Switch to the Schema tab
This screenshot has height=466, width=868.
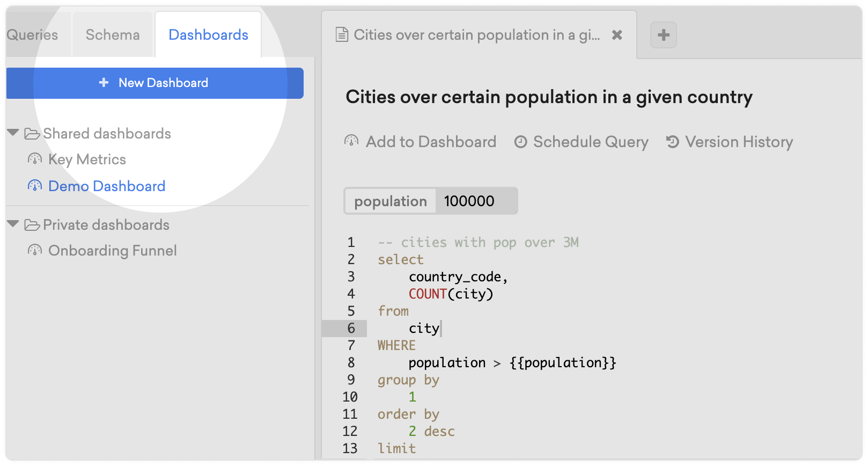113,35
